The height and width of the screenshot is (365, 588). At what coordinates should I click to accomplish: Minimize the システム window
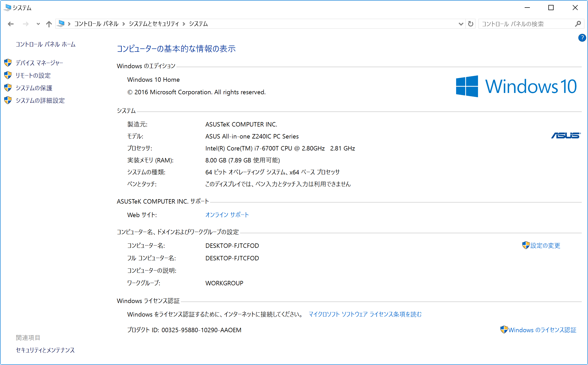pyautogui.click(x=527, y=8)
